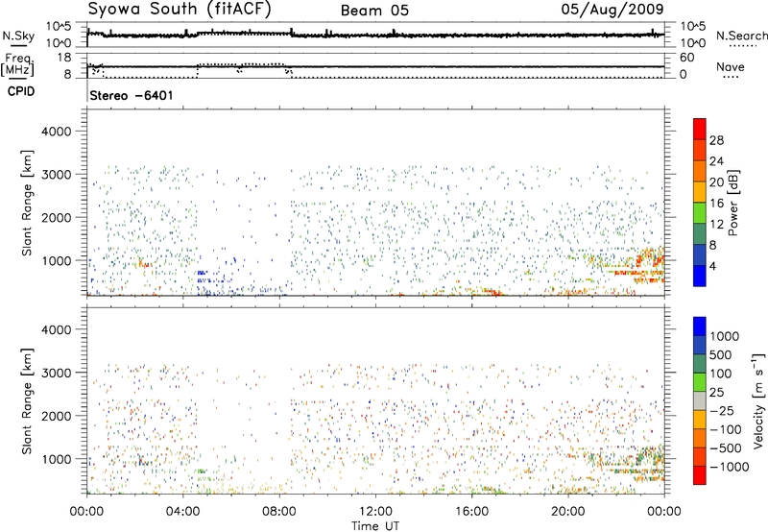Select the "Time UT" axis title
Image resolution: width=768 pixels, height=532 pixels.
coord(375,525)
